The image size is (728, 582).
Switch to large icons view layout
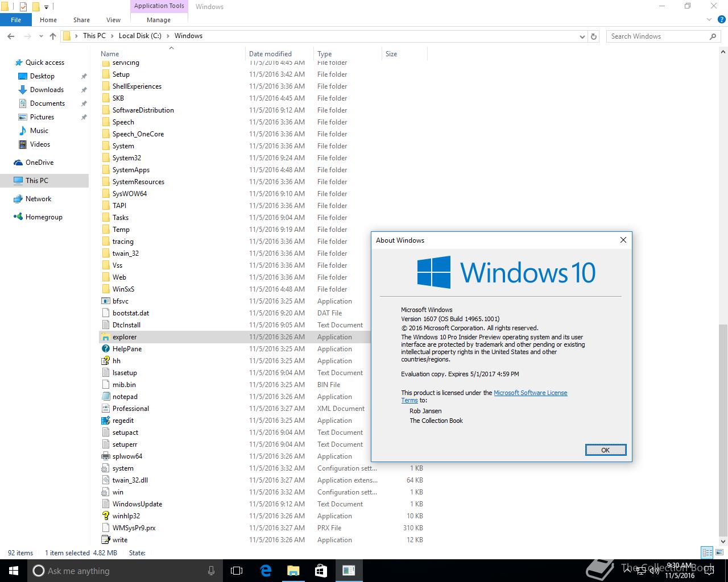tap(719, 552)
